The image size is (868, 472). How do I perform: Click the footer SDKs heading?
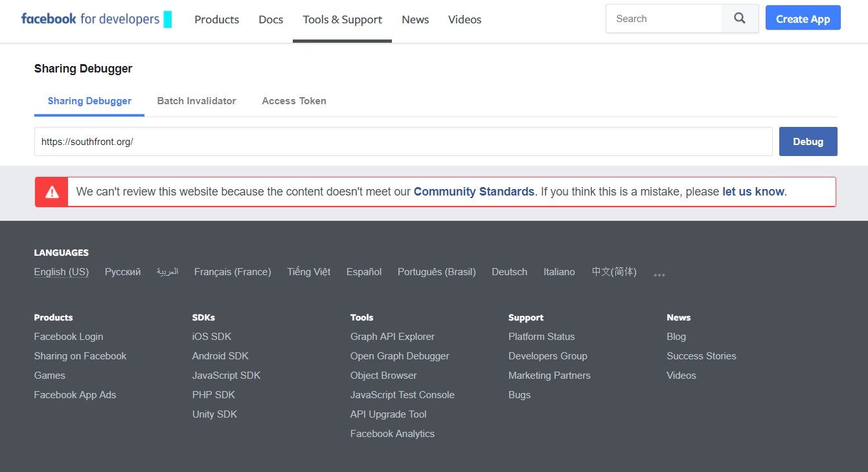pos(203,317)
